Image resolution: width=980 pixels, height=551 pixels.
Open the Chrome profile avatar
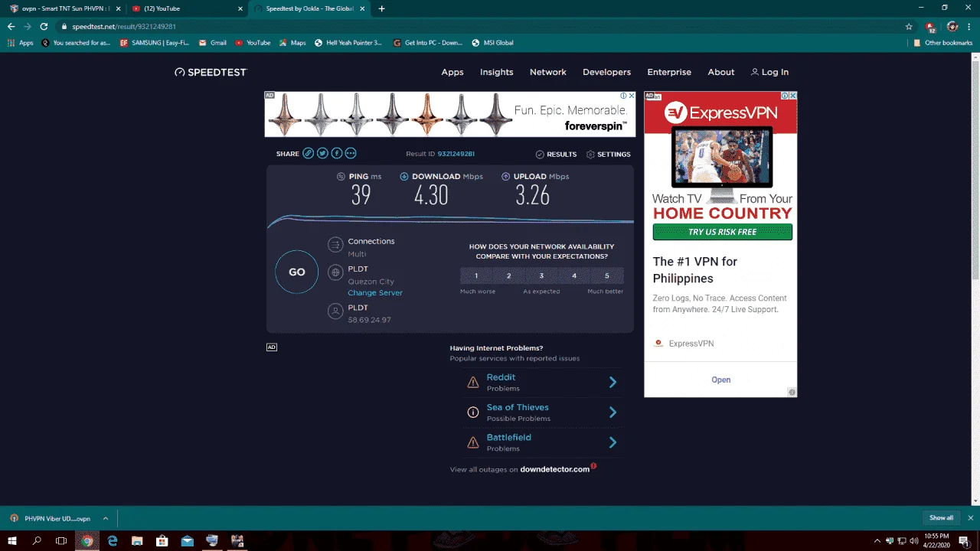pos(952,26)
